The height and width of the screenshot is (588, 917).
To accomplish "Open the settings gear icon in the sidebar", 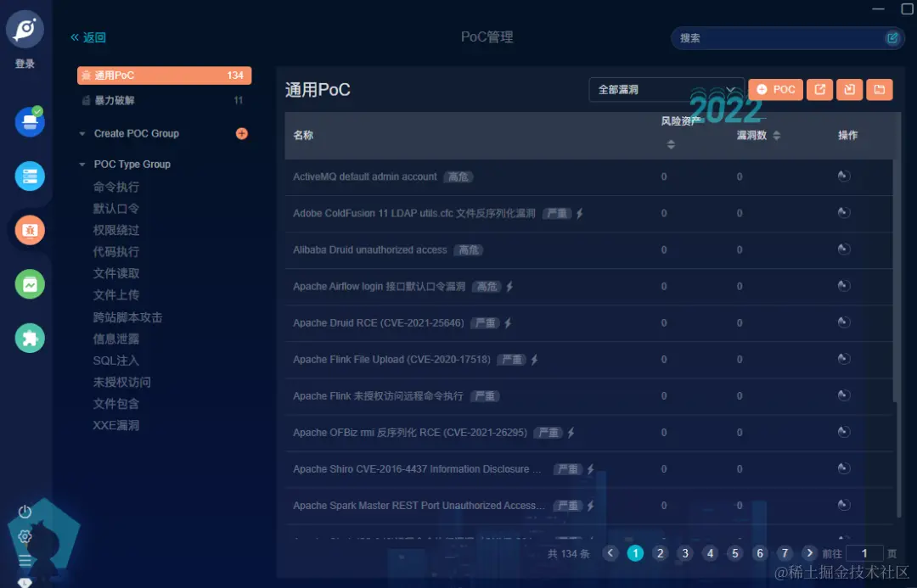I will 25,536.
